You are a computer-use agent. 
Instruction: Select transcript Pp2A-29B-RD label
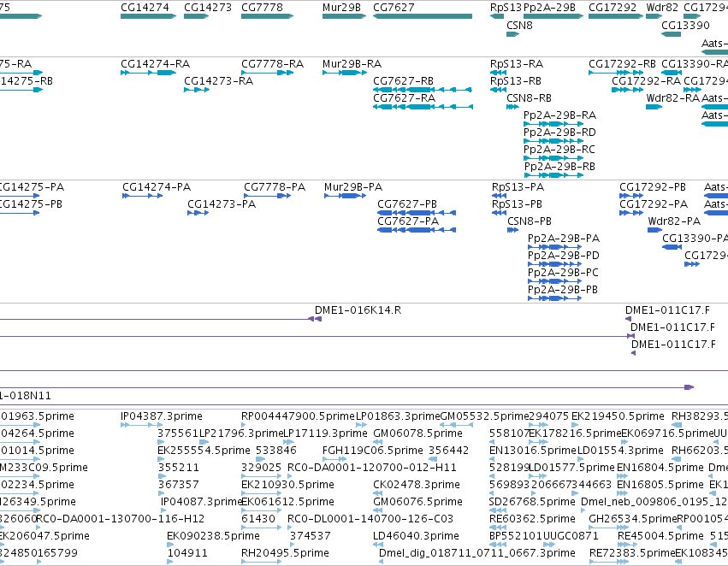(x=559, y=133)
